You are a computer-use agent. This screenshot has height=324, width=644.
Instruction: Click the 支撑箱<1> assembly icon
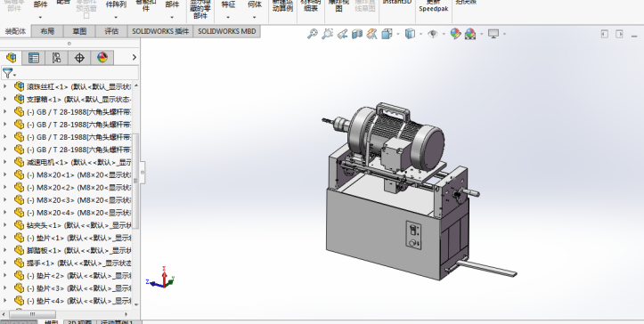(x=20, y=99)
